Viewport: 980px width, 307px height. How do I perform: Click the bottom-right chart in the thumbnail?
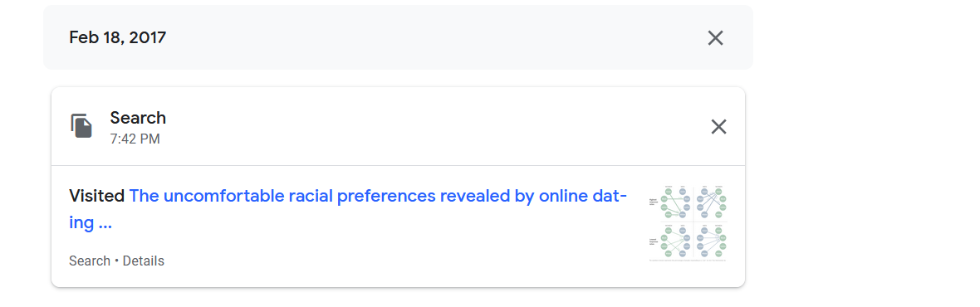tap(711, 241)
